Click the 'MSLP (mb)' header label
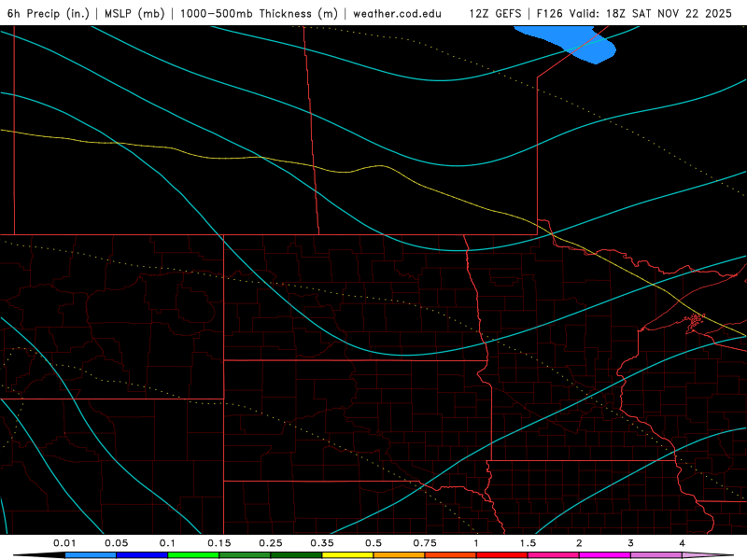This screenshot has height=560, width=747. 134,13
